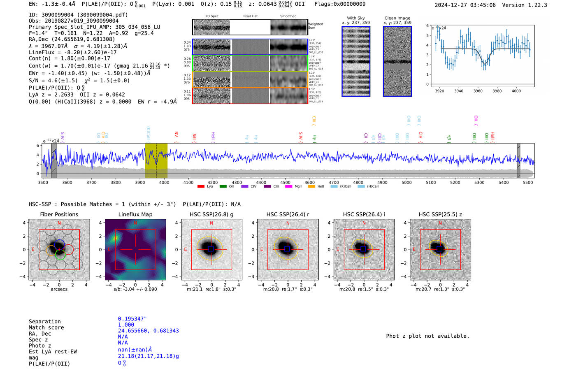576x392 pixels.
Task: Click the green-bordered smoothed spectrum cutout
Action: 288,63
